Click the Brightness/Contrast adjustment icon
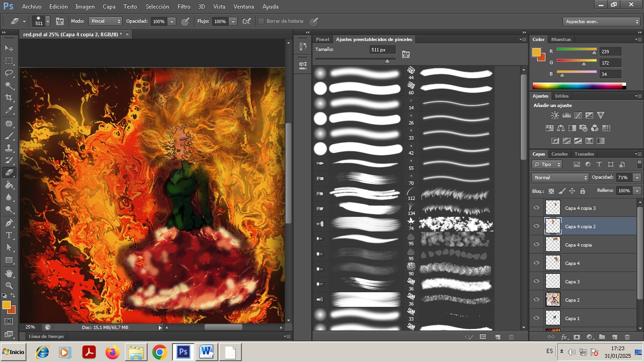 point(555,115)
